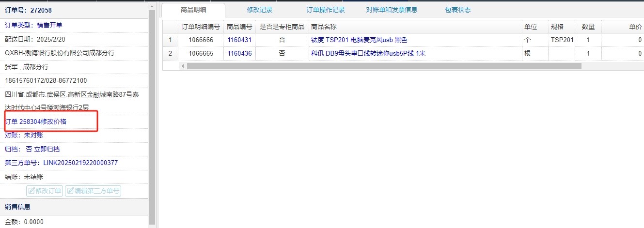This screenshot has width=644, height=228.
Task: Click 结账: 未结账 status text
Action: point(24,177)
